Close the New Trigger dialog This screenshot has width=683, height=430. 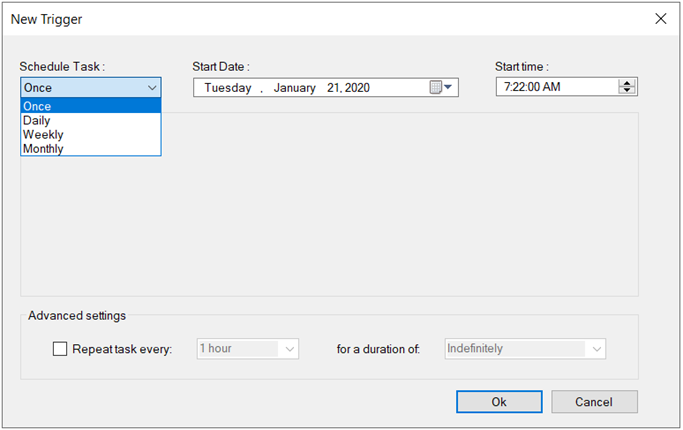(661, 19)
